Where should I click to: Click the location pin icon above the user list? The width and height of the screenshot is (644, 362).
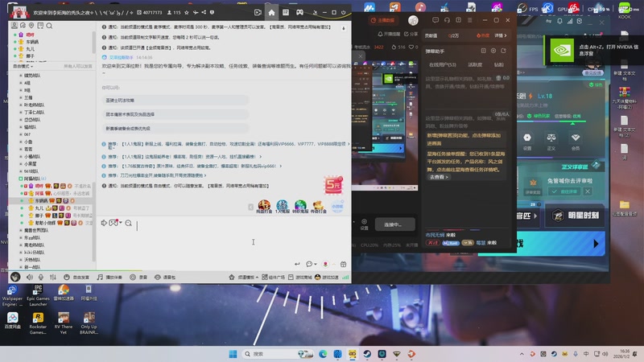(31, 26)
